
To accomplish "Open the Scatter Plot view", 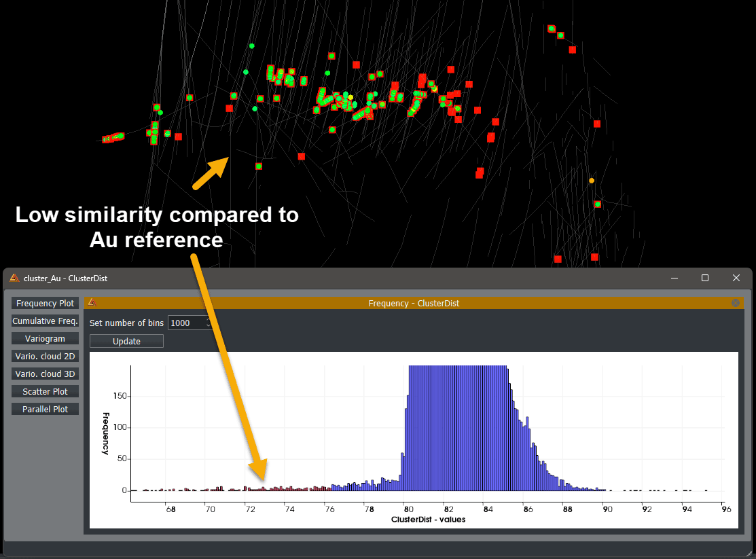I will click(x=46, y=392).
